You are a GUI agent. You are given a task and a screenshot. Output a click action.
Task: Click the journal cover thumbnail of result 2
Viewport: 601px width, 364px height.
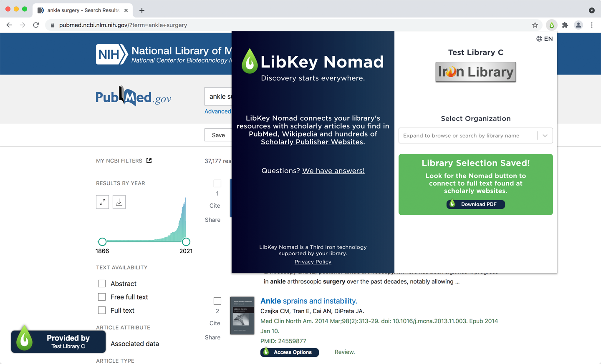point(242,316)
